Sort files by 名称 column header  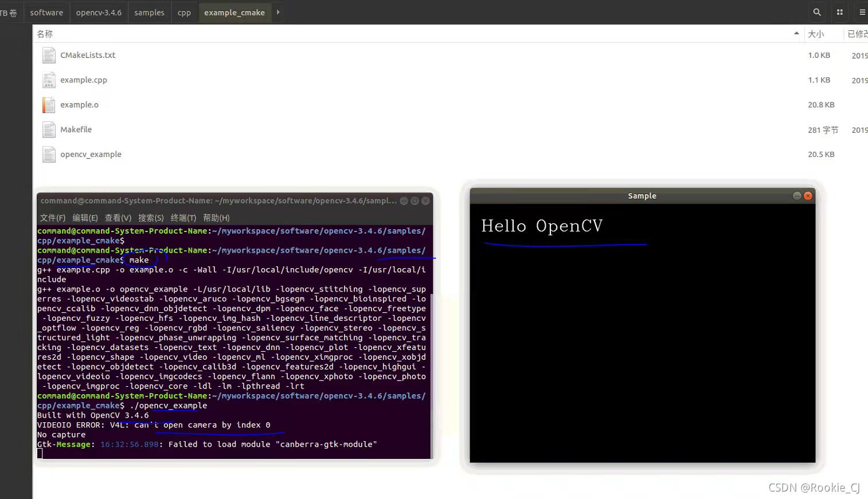pyautogui.click(x=419, y=34)
